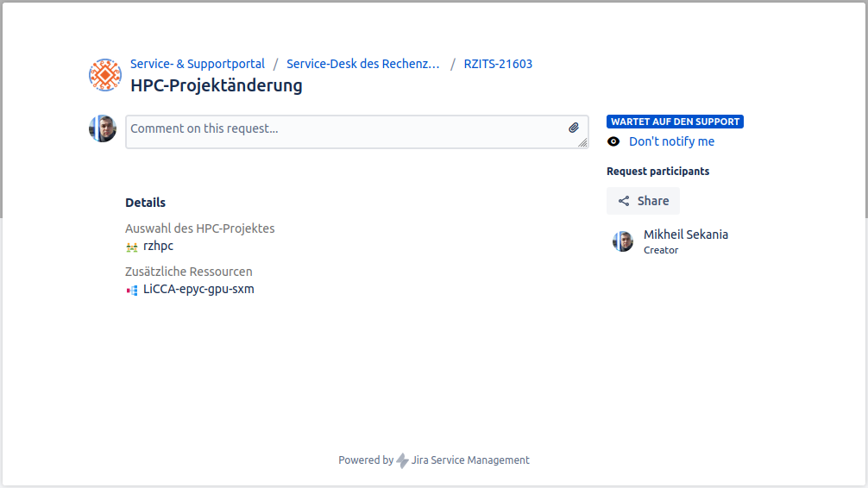The width and height of the screenshot is (868, 488).
Task: Click the share icon in Share button
Action: click(x=624, y=201)
